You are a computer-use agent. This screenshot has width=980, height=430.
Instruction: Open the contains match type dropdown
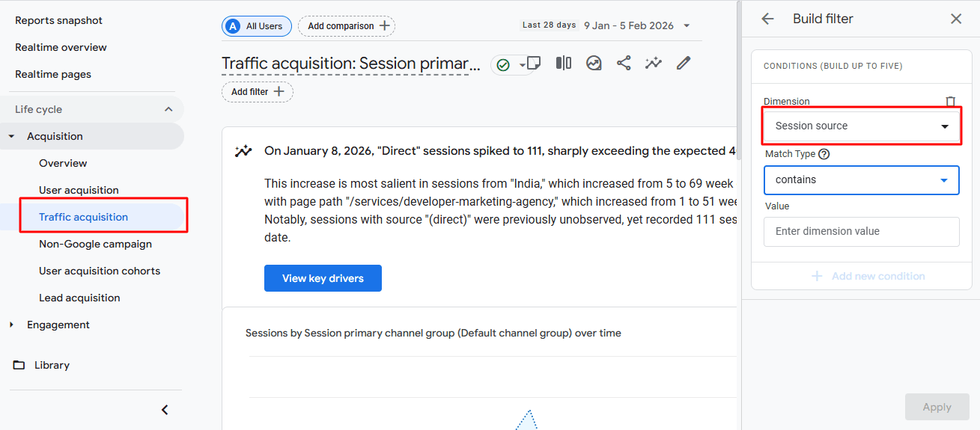coord(862,180)
